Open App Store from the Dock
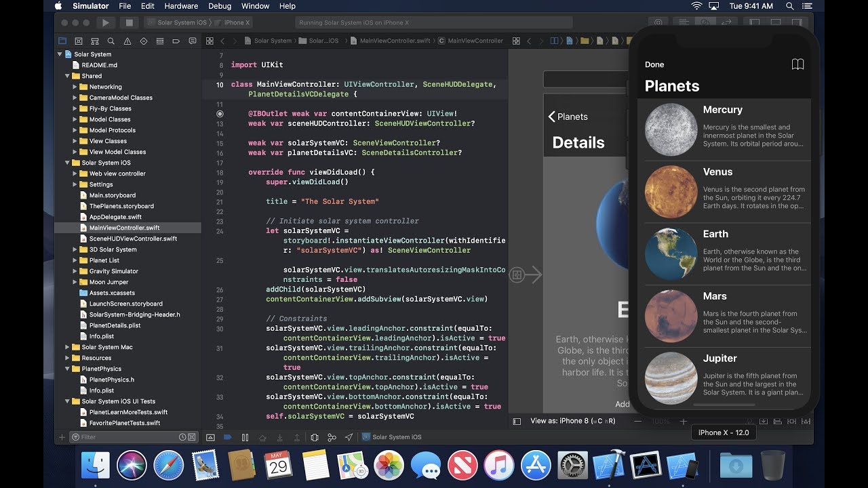The image size is (868, 488). tap(536, 466)
